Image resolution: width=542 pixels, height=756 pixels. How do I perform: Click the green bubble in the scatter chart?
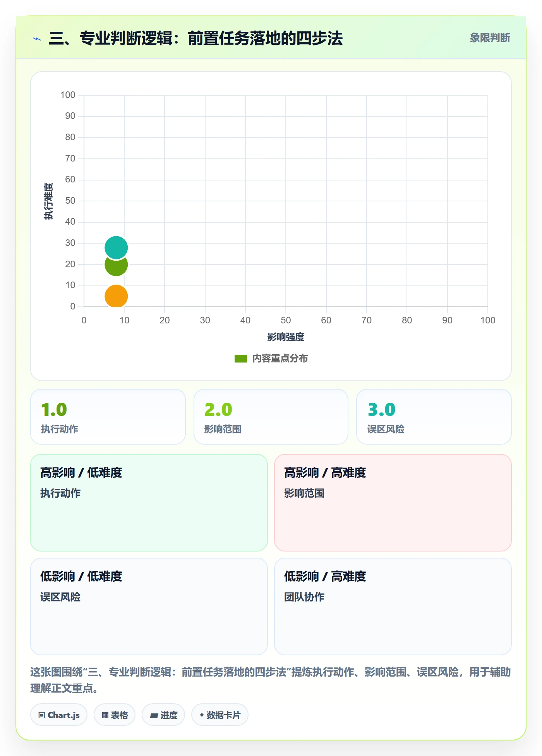[x=116, y=267]
